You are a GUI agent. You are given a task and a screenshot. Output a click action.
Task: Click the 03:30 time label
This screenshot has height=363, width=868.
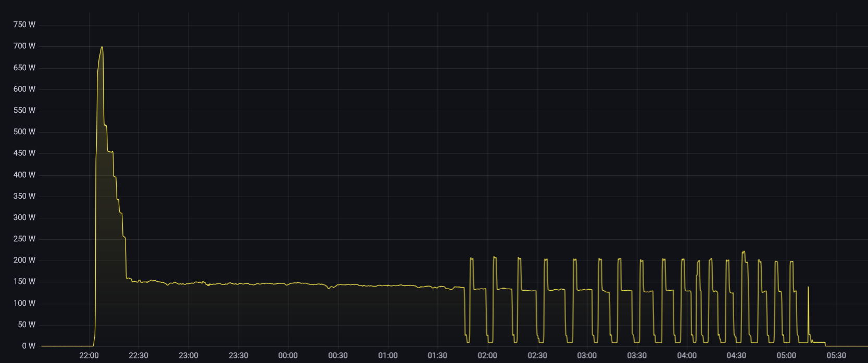click(637, 356)
